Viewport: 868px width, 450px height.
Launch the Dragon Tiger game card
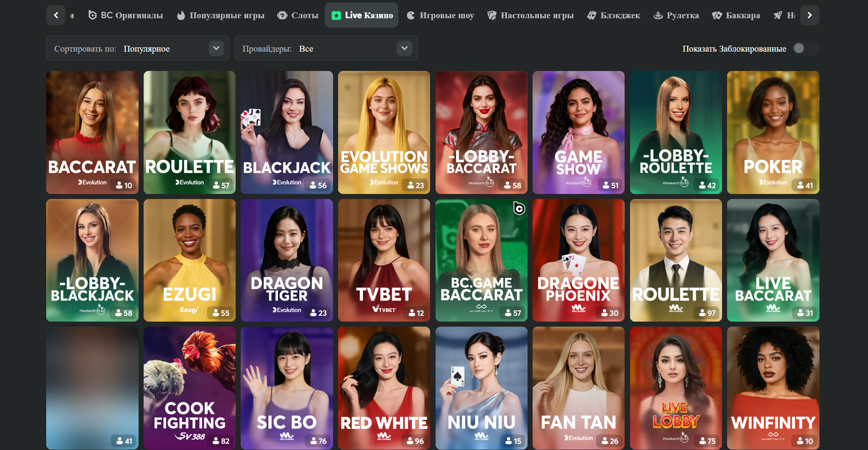(287, 260)
